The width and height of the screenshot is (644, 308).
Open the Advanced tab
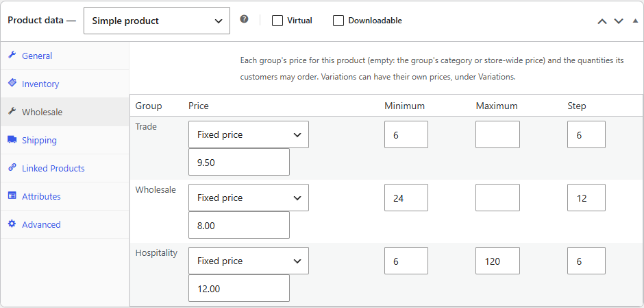[65, 224]
